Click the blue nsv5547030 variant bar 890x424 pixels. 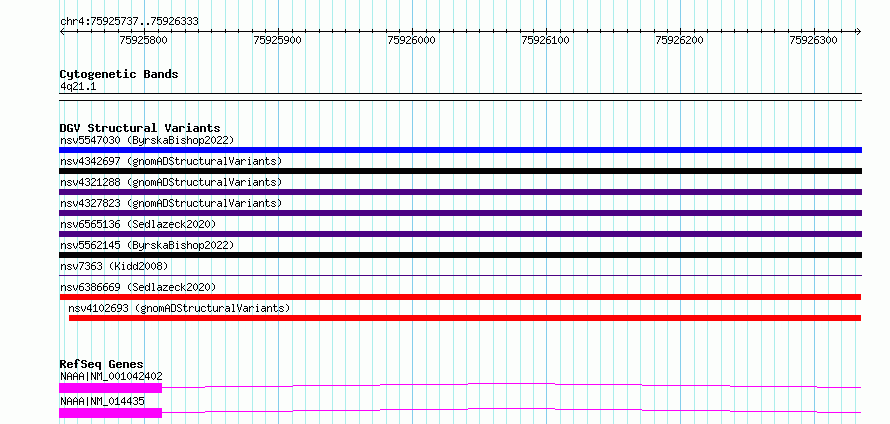(x=460, y=150)
